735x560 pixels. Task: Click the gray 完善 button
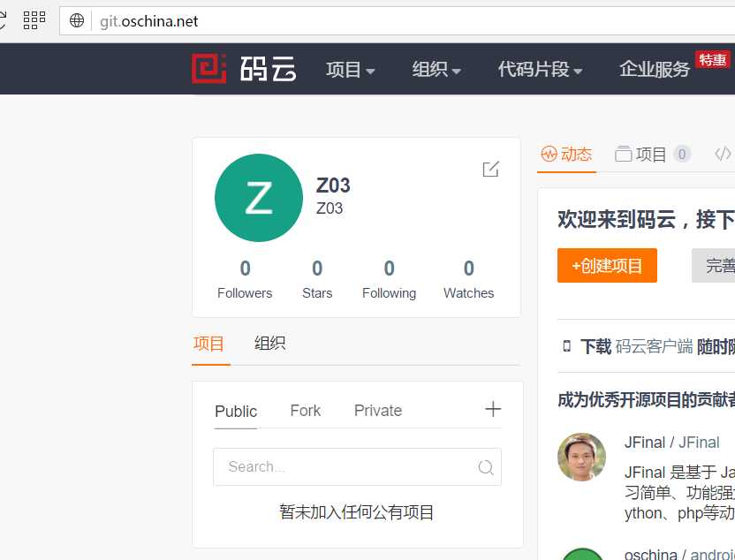click(714, 266)
